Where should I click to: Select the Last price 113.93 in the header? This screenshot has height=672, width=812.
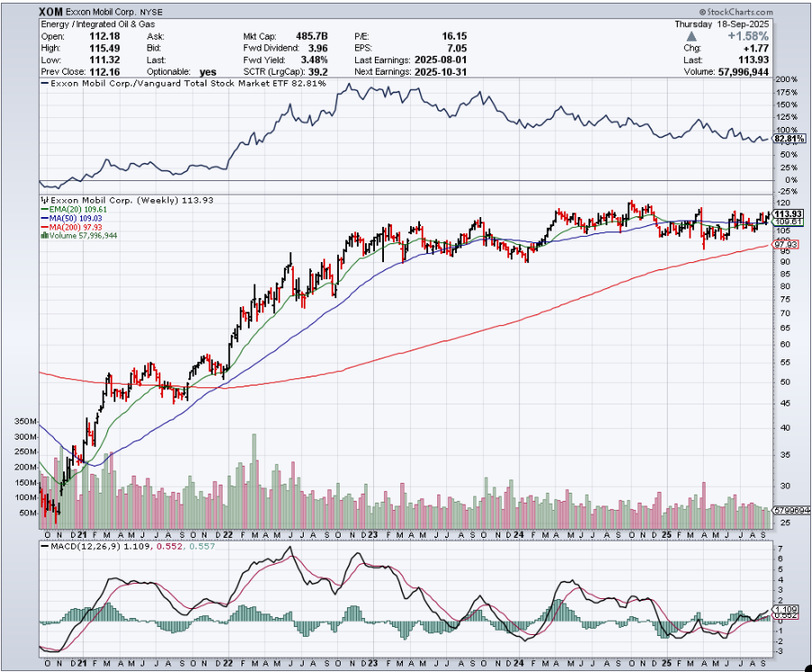pyautogui.click(x=753, y=60)
